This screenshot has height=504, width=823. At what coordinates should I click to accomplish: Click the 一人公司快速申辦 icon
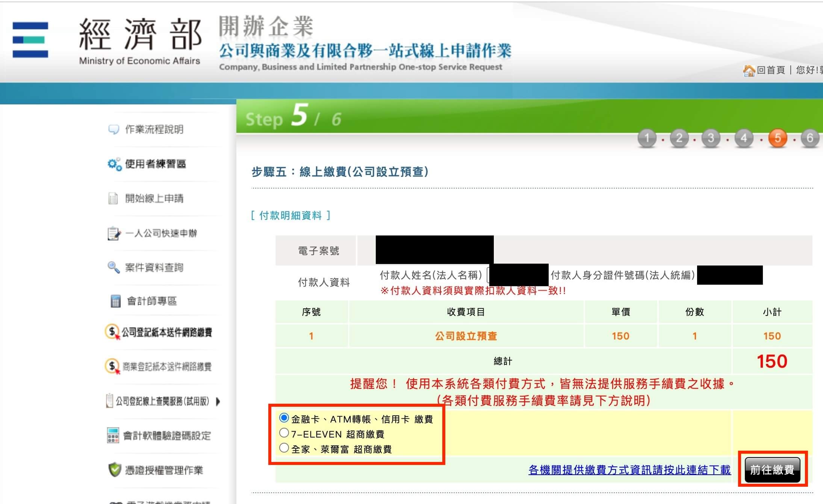[x=113, y=232]
